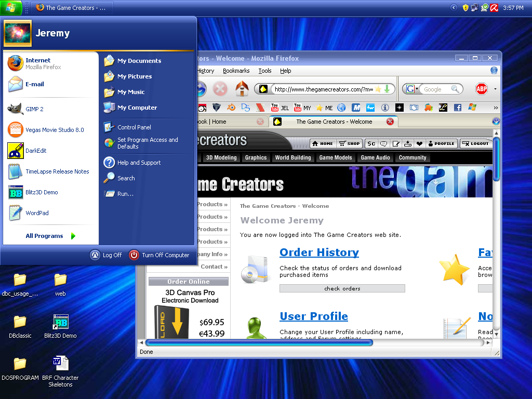532x399 pixels.
Task: Open the Tools menu in Firefox
Action: coord(265,71)
